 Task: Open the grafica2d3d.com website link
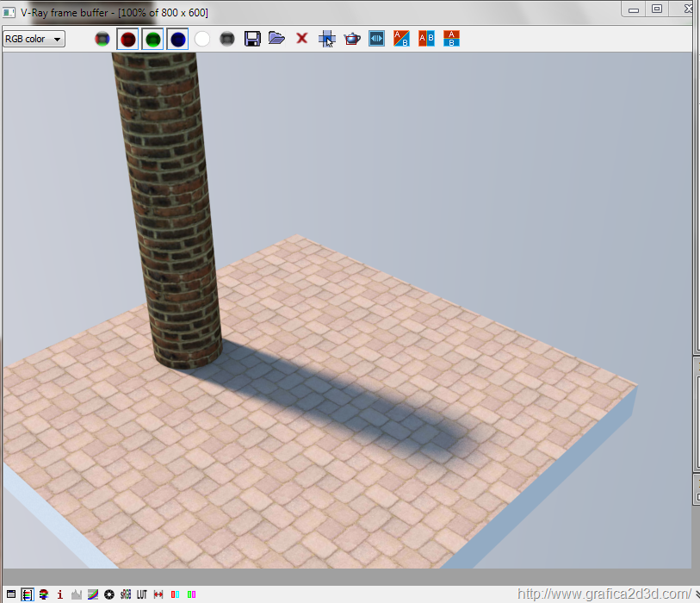pyautogui.click(x=603, y=594)
